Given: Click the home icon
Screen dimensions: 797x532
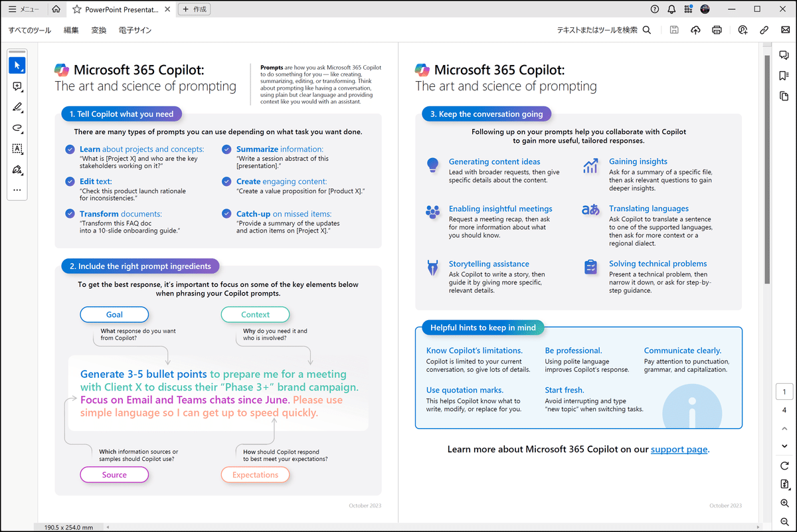Looking at the screenshot, I should pos(56,9).
